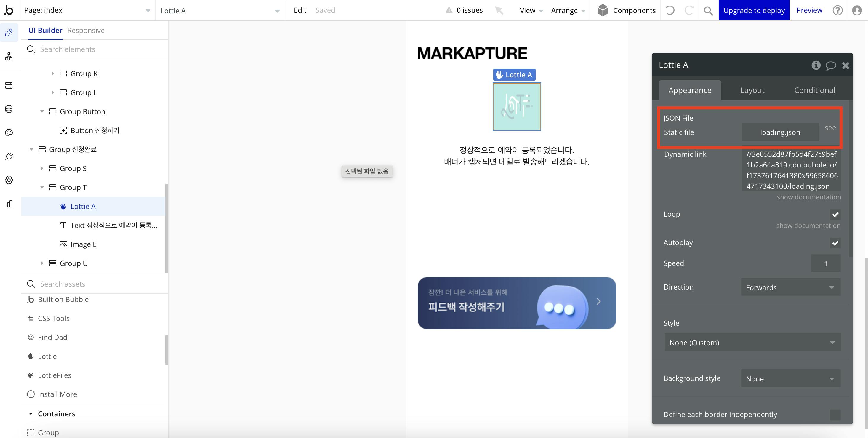Viewport: 868px width, 438px height.
Task: Expand Group S in the element tree
Action: point(42,168)
